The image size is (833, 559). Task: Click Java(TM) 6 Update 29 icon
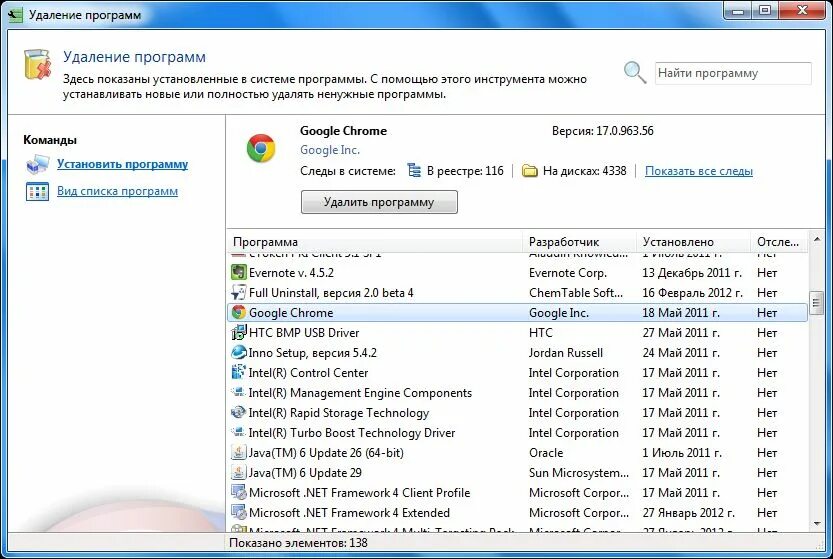[x=239, y=472]
